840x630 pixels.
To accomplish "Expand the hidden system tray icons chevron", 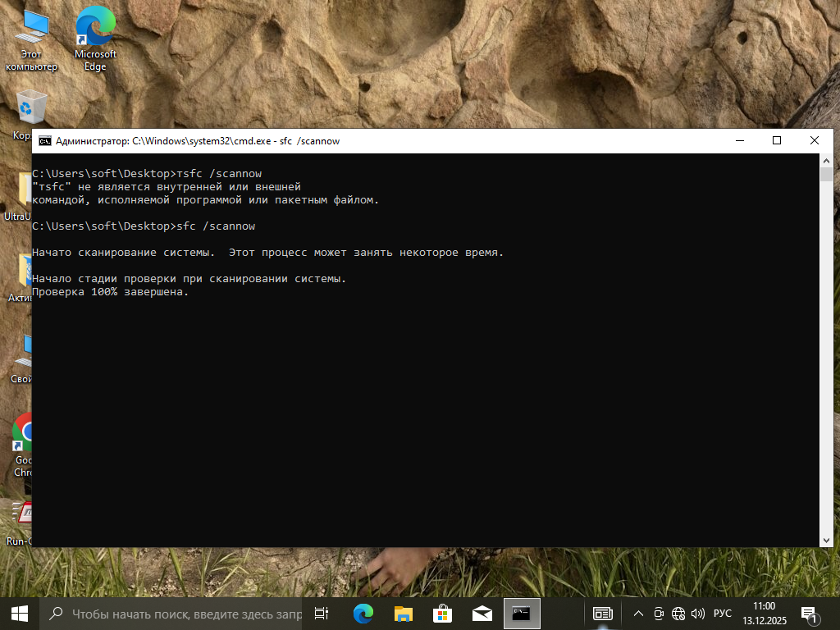I will [x=638, y=613].
